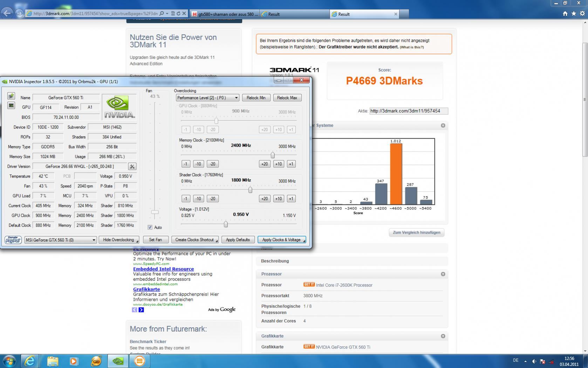The width and height of the screenshot is (588, 368).
Task: Click Shader Clock -1 button
Action: point(186,199)
